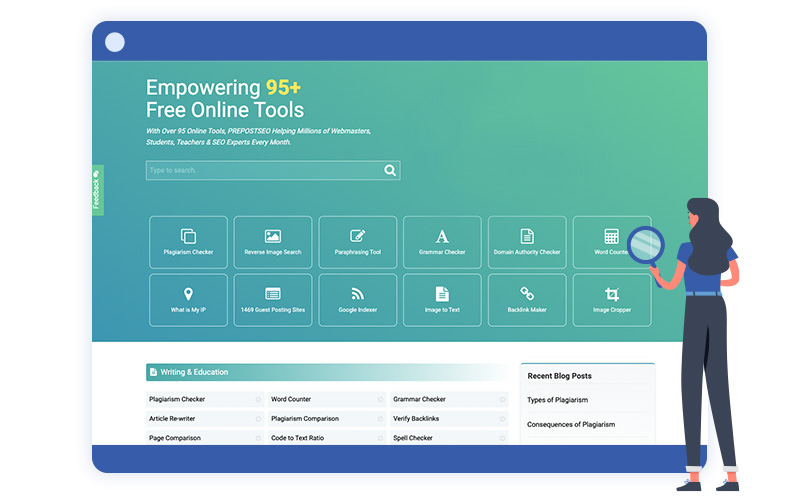
Task: Open Plagiarism Checker in Writing & Education list
Action: pos(205,399)
